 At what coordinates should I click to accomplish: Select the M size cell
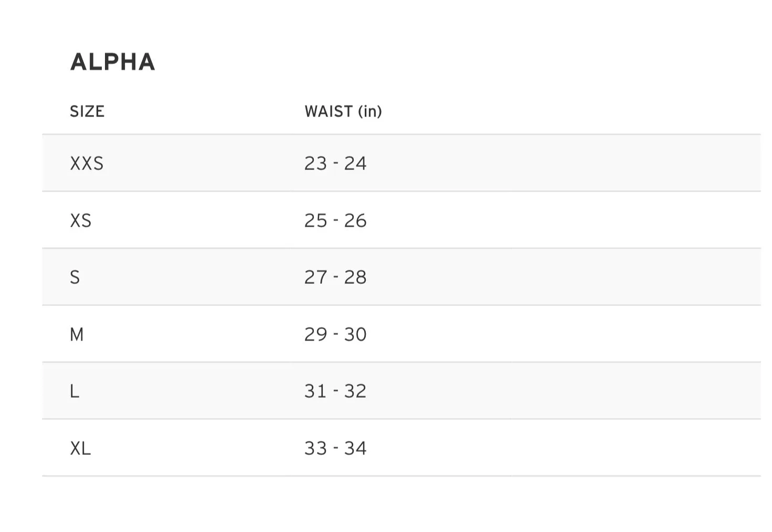(x=77, y=334)
